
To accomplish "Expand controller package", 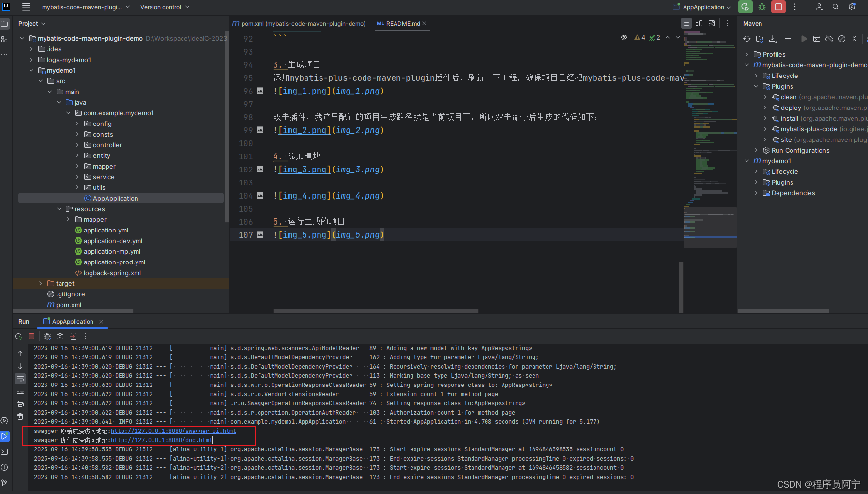I will click(77, 145).
